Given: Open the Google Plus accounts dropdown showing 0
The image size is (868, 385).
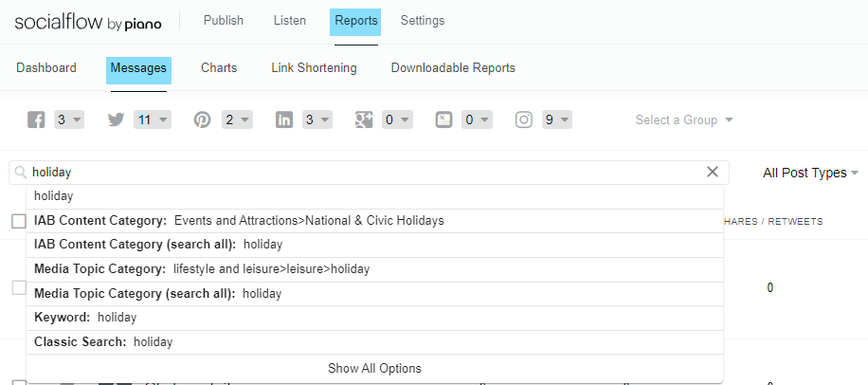Looking at the screenshot, I should [x=397, y=119].
